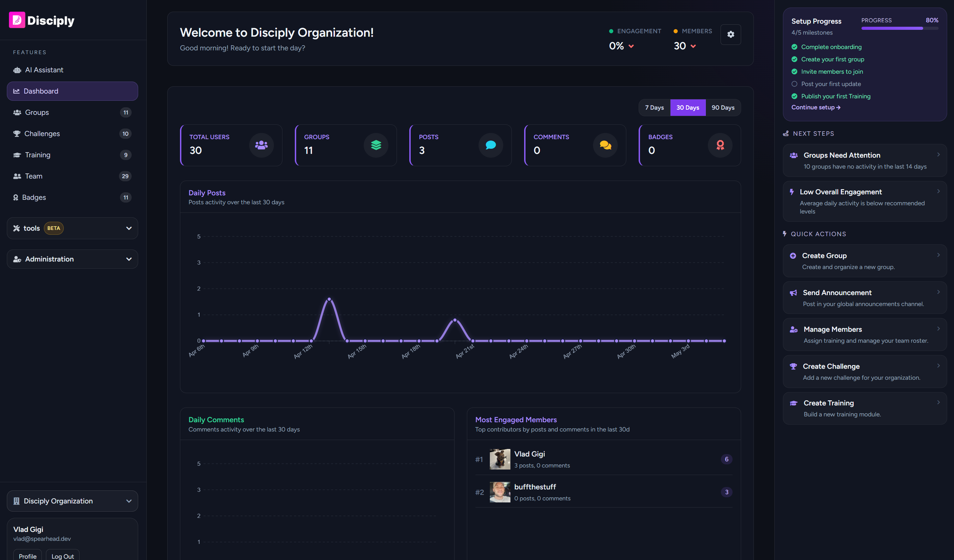Click the Groups people icon in sidebar
Screen dimensions: 954x560
(x=17, y=112)
